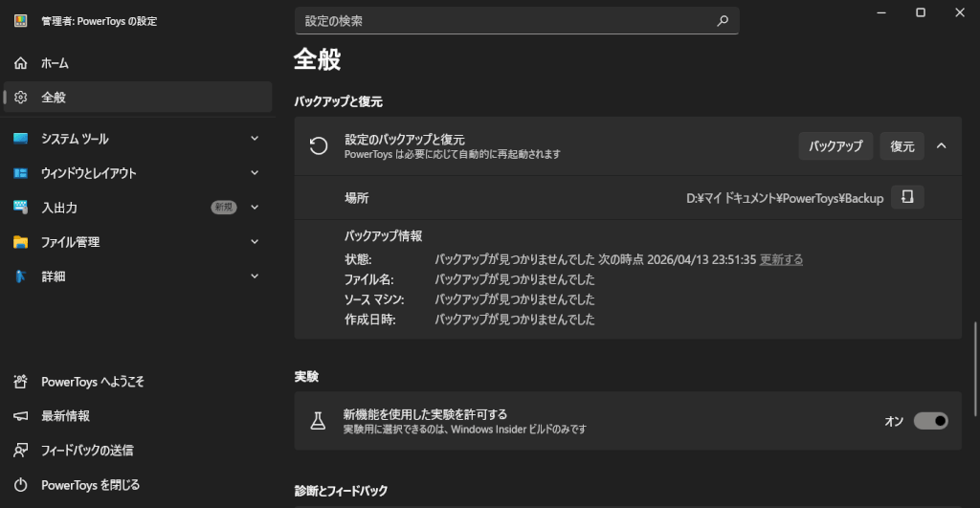Click the 詳細 icon in sidebar
This screenshot has width=980, height=508.
click(21, 276)
